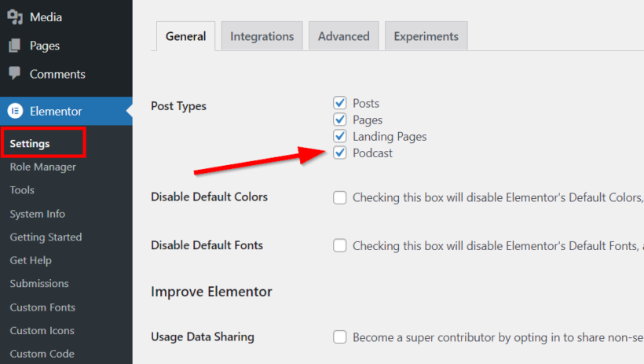Screen dimensions: 644x364
Task: Check the Usage Data Sharing box
Action: (x=339, y=336)
